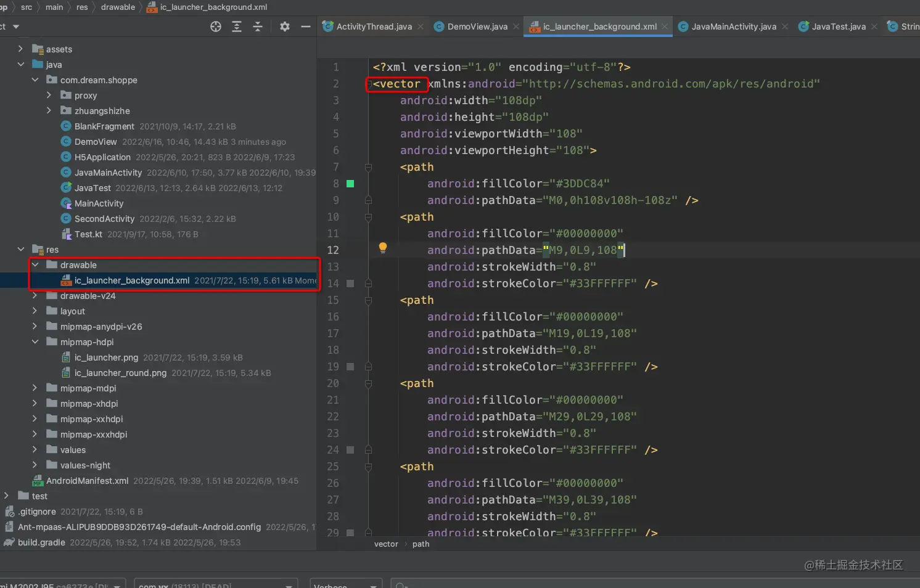Fold the path tag on line 7
The image size is (920, 588).
pos(368,167)
